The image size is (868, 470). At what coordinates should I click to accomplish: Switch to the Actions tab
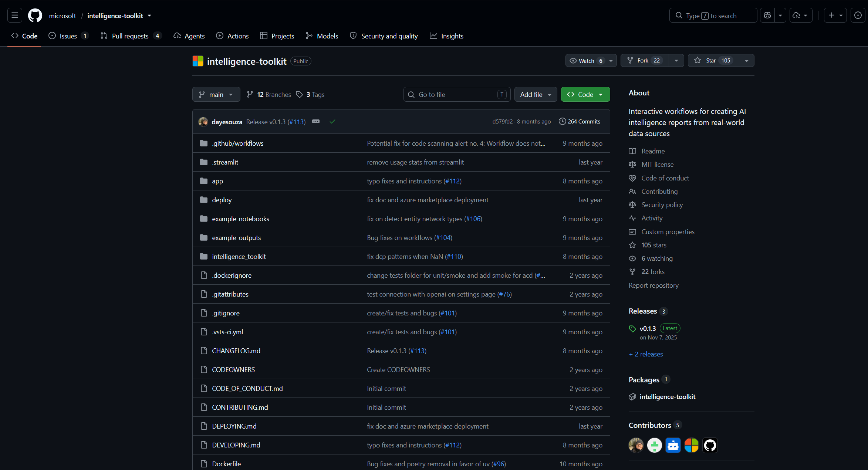coord(232,36)
